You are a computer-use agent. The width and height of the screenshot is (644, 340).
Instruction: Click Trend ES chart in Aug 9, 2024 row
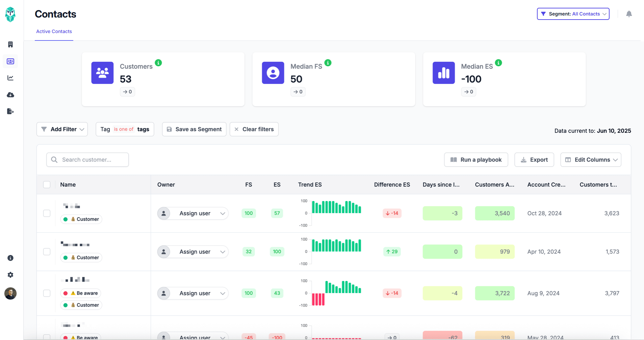click(x=331, y=293)
